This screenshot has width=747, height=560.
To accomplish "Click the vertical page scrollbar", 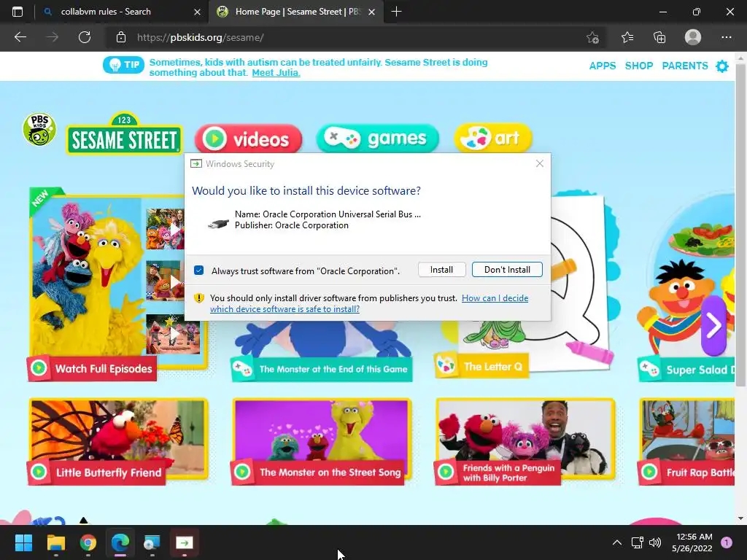I will pos(740,224).
